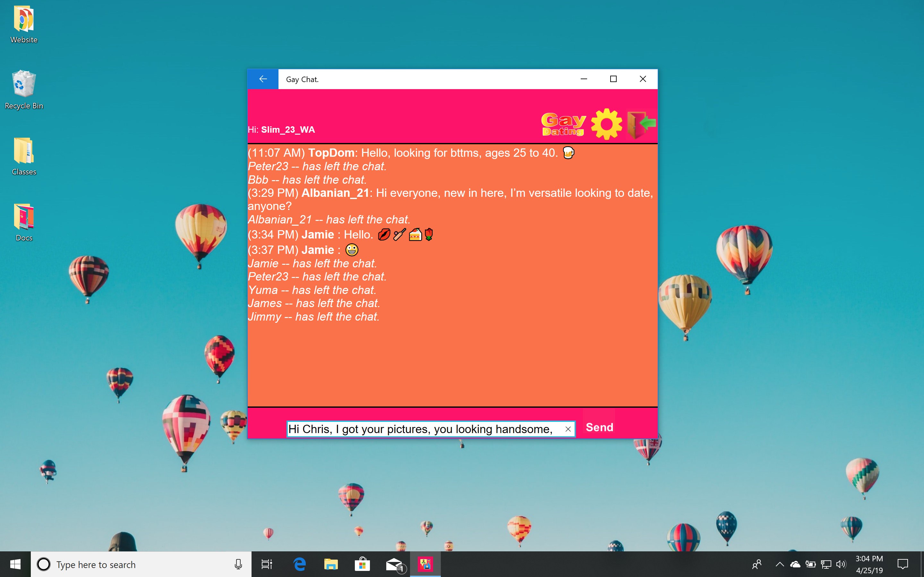Image resolution: width=924 pixels, height=577 pixels.
Task: Open the Mail app in the taskbar
Action: [394, 564]
